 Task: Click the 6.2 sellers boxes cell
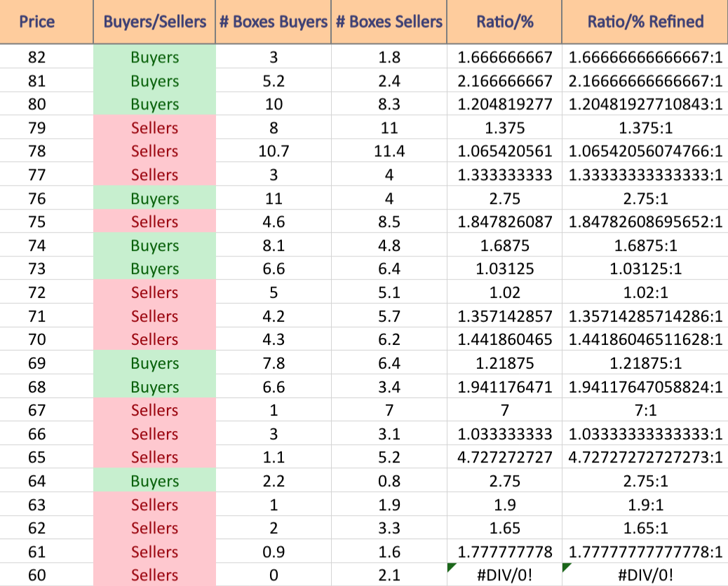(x=389, y=339)
